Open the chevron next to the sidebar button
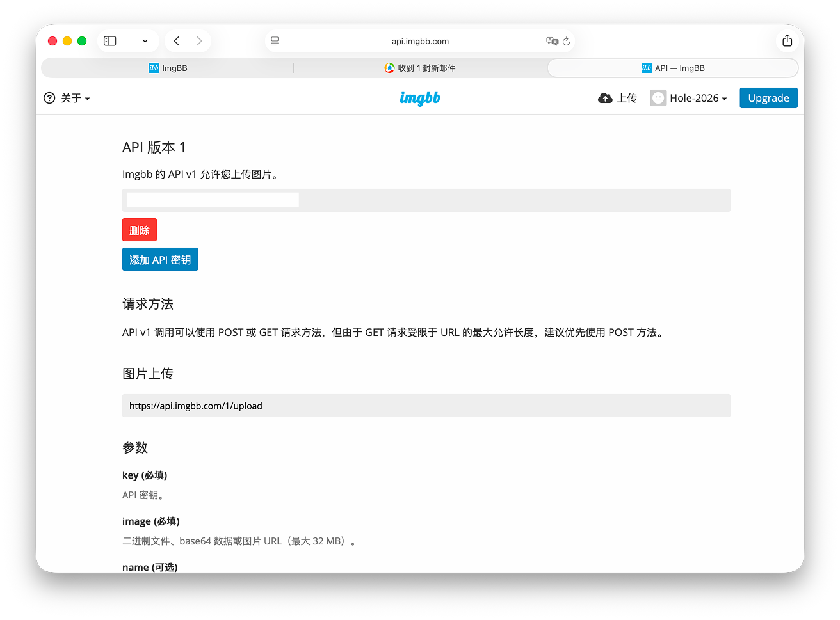This screenshot has height=620, width=840. [x=144, y=40]
